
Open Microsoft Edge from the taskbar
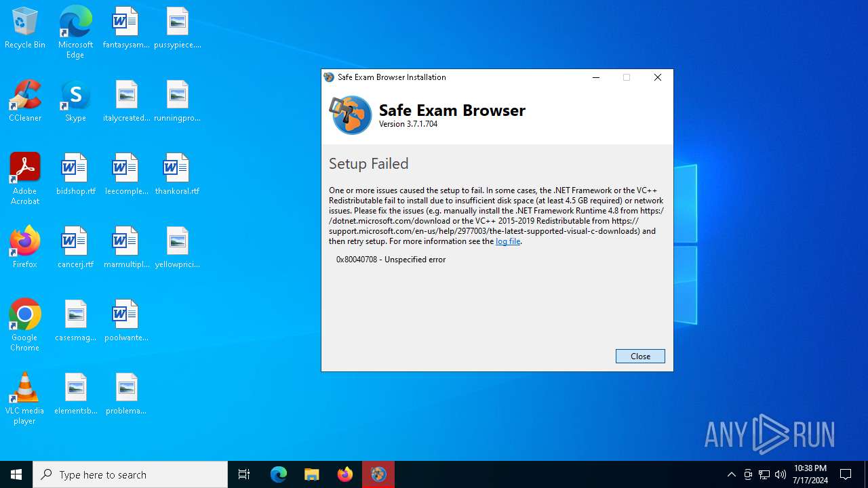(x=279, y=474)
